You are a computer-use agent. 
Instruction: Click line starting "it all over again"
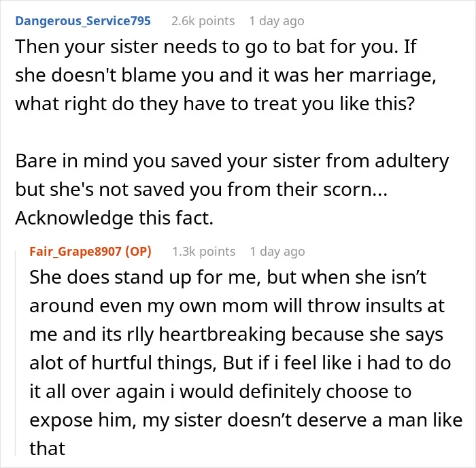coord(220,392)
